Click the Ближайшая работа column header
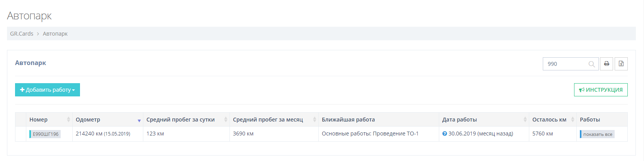The width and height of the screenshot is (644, 161). pos(348,120)
